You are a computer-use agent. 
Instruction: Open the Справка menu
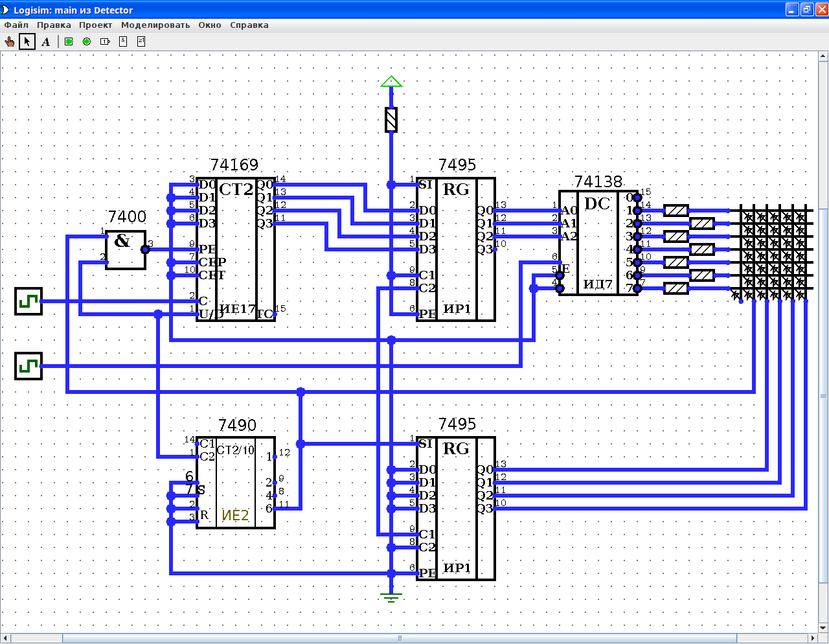point(249,25)
